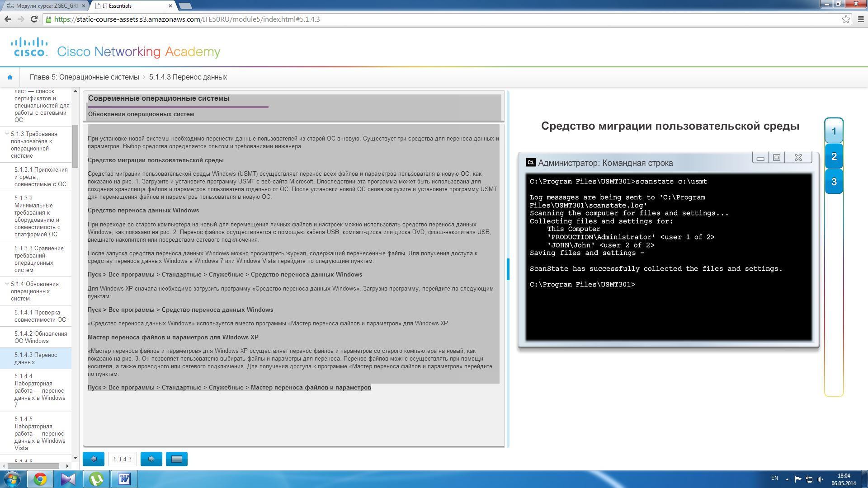The width and height of the screenshot is (868, 488).
Task: Click the page number field 5.1.4.3
Action: coord(123,459)
